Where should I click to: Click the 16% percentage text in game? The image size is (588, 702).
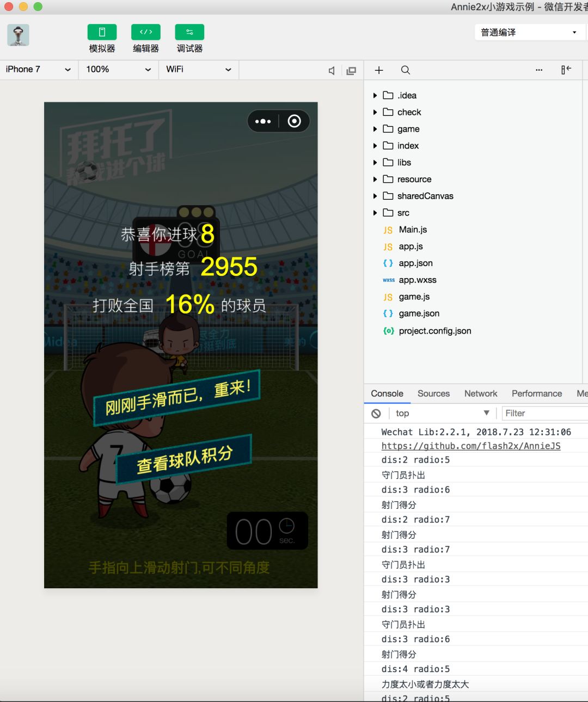(x=190, y=304)
